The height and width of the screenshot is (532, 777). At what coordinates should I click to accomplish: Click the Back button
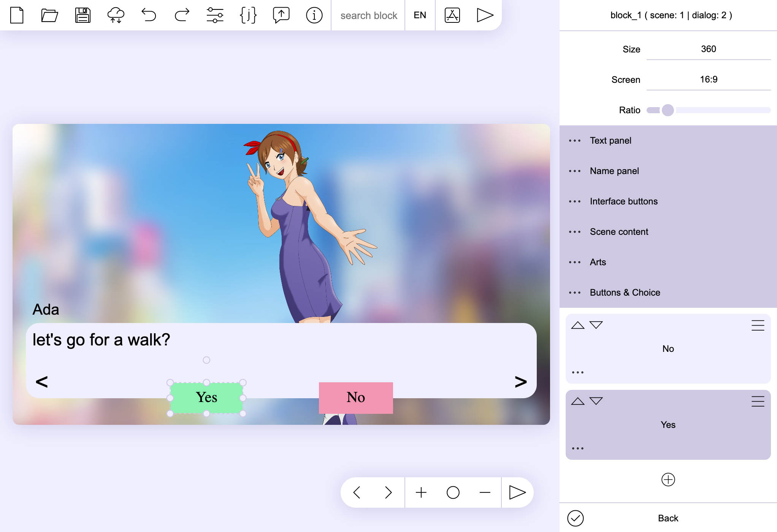tap(668, 518)
